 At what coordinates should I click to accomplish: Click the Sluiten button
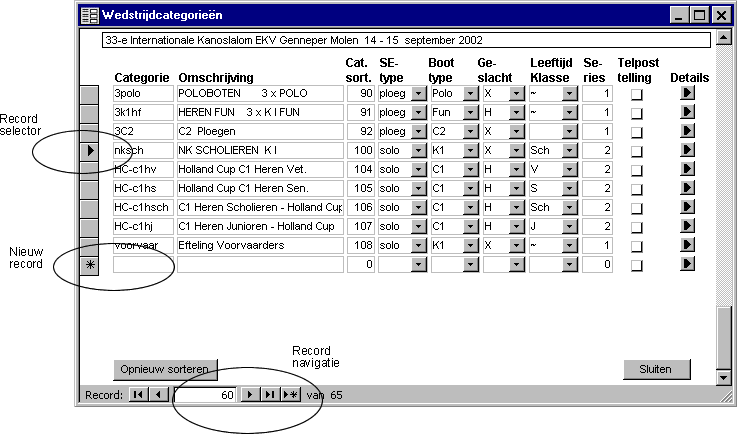656,369
